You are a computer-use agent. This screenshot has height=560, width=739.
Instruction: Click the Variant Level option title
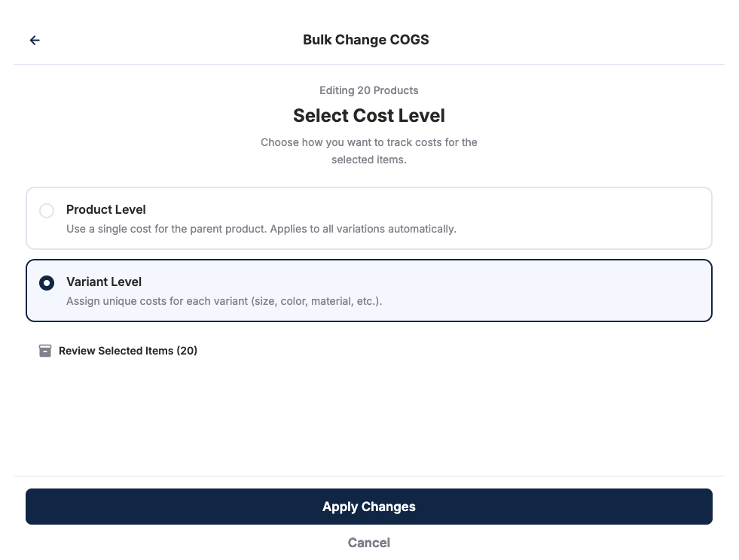tap(104, 282)
